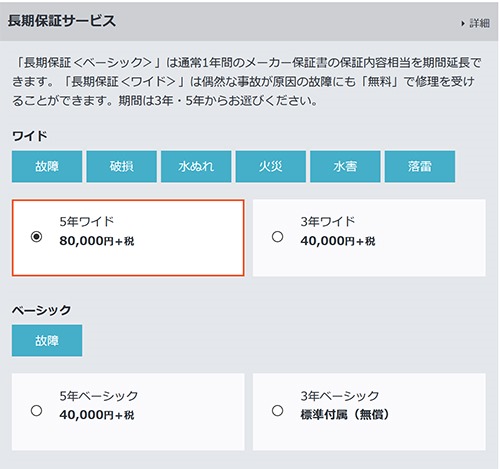This screenshot has height=469, width=500.
Task: Click the 破損 coverage tag
Action: pyautogui.click(x=121, y=166)
